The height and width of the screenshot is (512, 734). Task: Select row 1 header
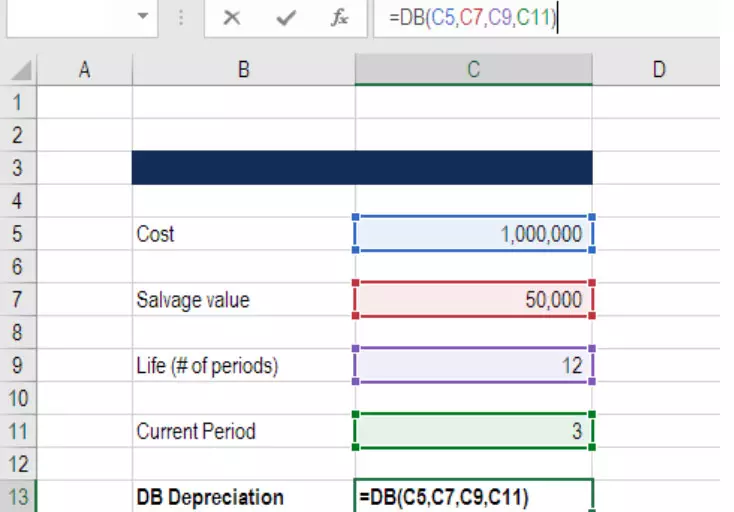[18, 102]
